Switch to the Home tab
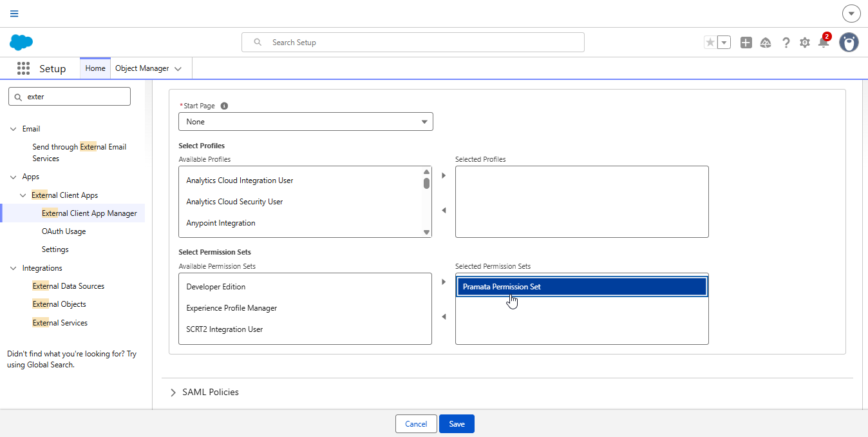The width and height of the screenshot is (868, 437). click(x=95, y=68)
